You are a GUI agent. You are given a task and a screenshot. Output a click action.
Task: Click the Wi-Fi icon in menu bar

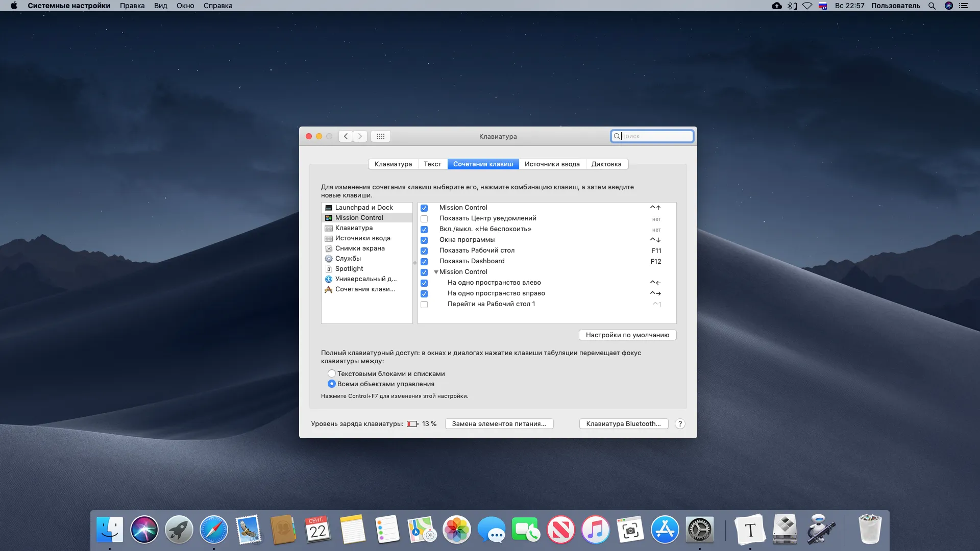pyautogui.click(x=807, y=6)
